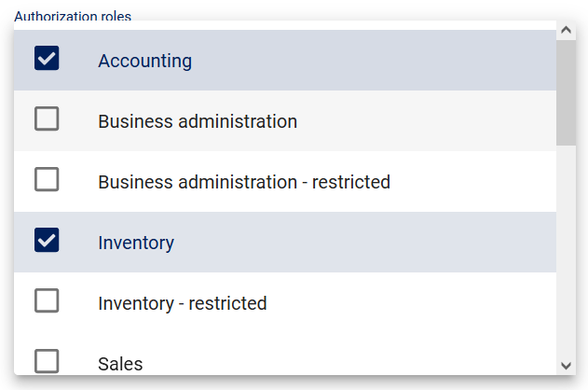Image resolution: width=588 pixels, height=390 pixels.
Task: Choose Inventory - restricted label text
Action: coord(182,303)
